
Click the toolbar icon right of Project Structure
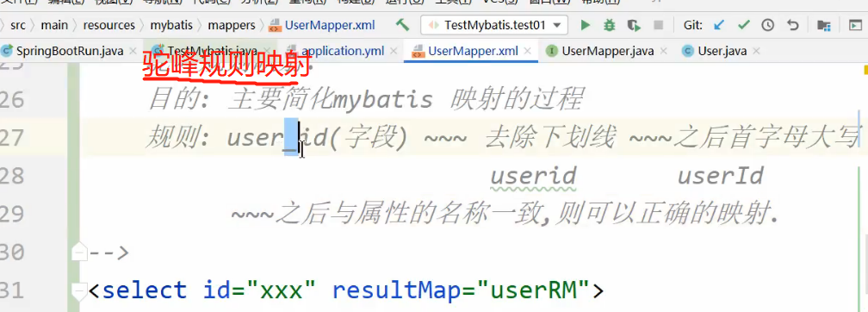pos(855,25)
